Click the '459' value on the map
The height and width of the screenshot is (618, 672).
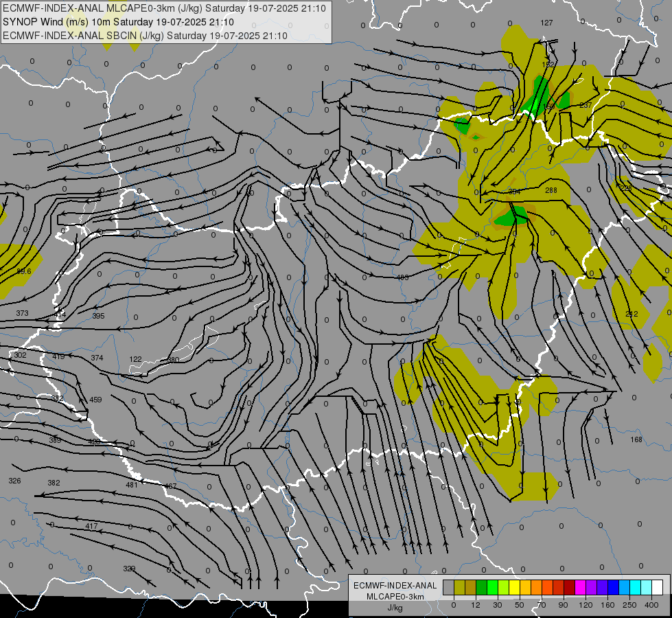[x=95, y=400]
